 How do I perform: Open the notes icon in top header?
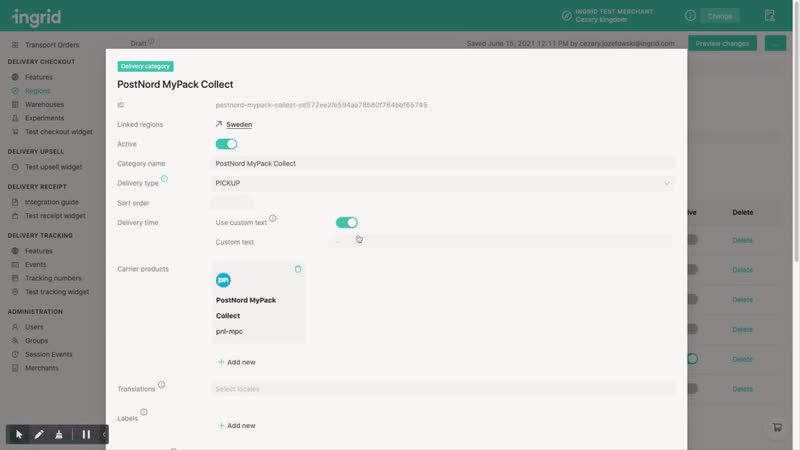point(769,16)
